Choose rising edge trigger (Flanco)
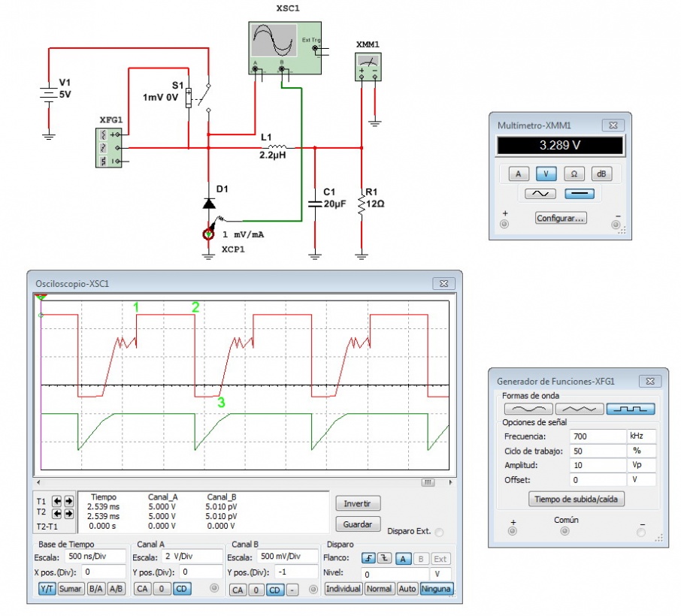Image resolution: width=681 pixels, height=616 pixels. pyautogui.click(x=369, y=558)
